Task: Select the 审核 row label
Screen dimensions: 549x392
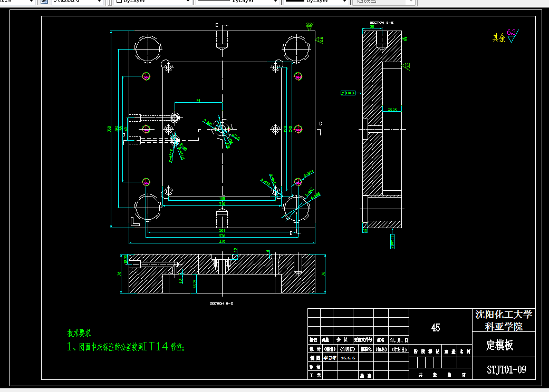Action: (x=315, y=367)
